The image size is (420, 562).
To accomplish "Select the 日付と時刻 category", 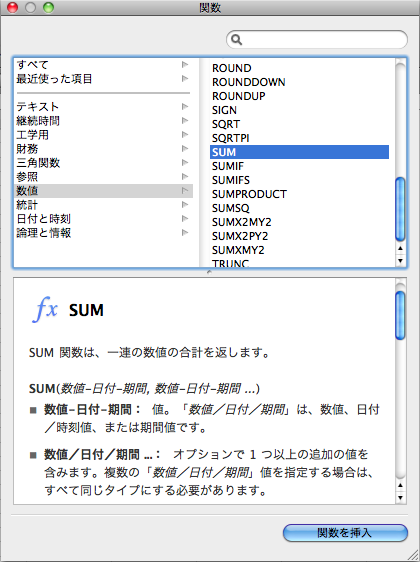I will pos(103,219).
